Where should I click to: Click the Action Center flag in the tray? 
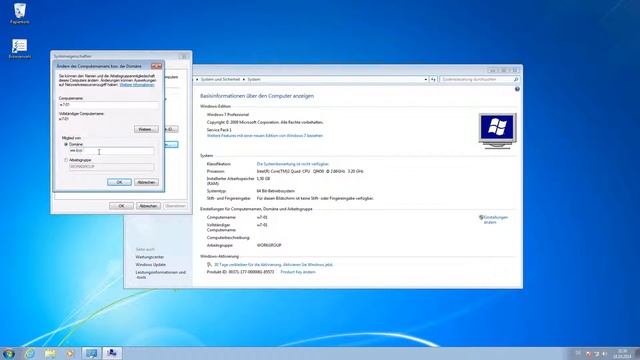(x=588, y=353)
